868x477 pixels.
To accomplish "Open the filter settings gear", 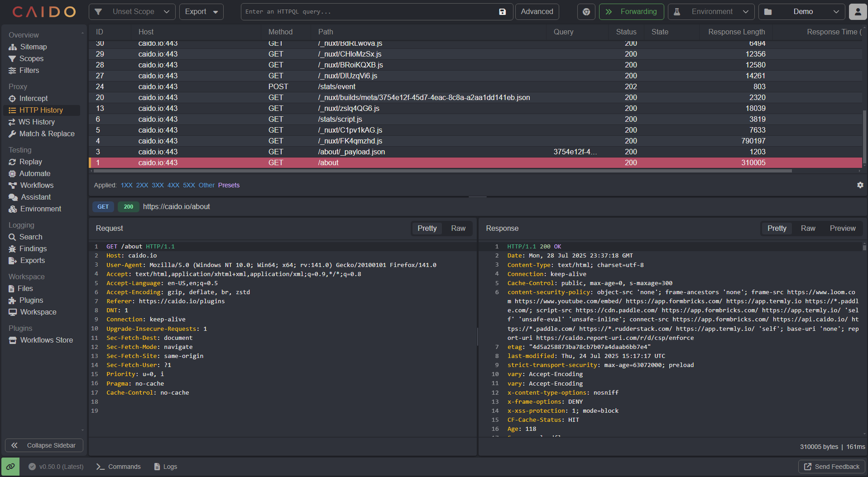I will 859,185.
